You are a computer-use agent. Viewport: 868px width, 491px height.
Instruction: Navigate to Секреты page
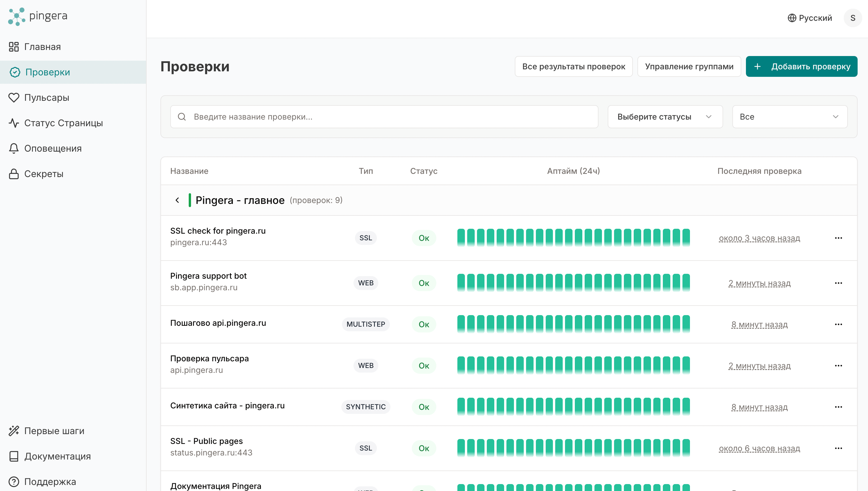click(x=44, y=174)
